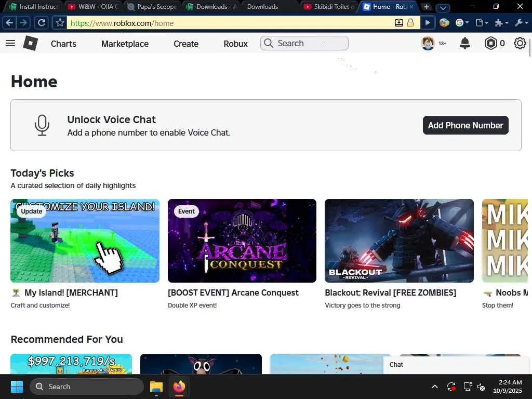
Task: Click the magnifier icon in the Roblox search box
Action: pos(269,43)
